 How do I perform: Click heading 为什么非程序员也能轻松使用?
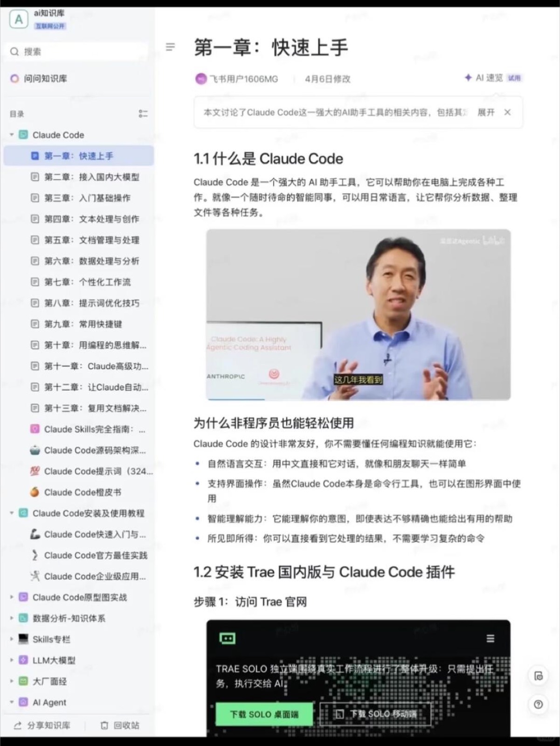pyautogui.click(x=274, y=423)
